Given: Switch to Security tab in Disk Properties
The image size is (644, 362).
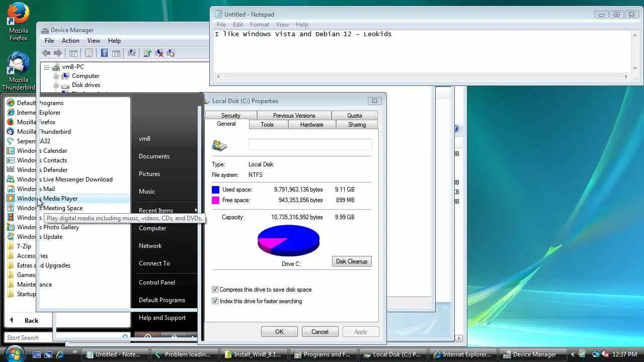Looking at the screenshot, I should click(231, 116).
